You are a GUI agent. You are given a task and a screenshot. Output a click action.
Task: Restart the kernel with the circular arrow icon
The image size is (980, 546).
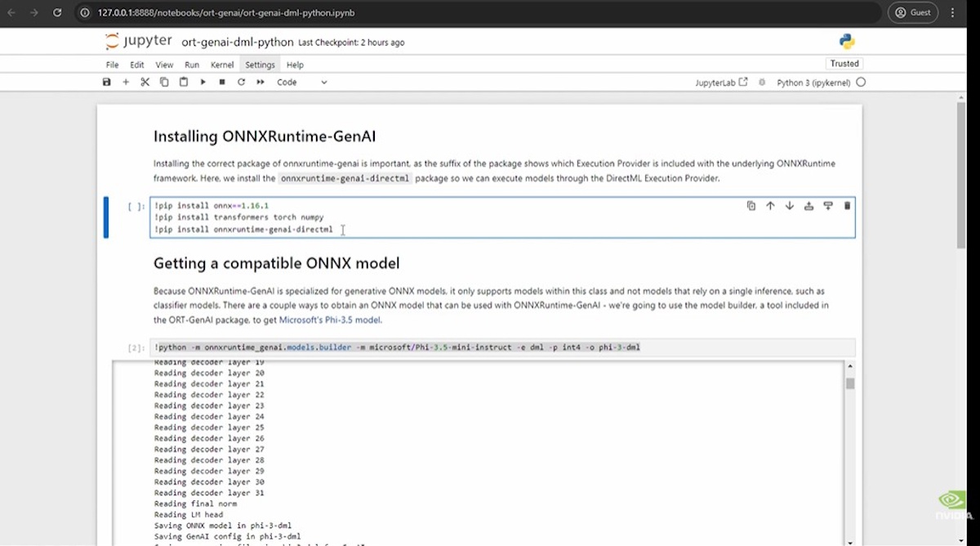tap(241, 82)
